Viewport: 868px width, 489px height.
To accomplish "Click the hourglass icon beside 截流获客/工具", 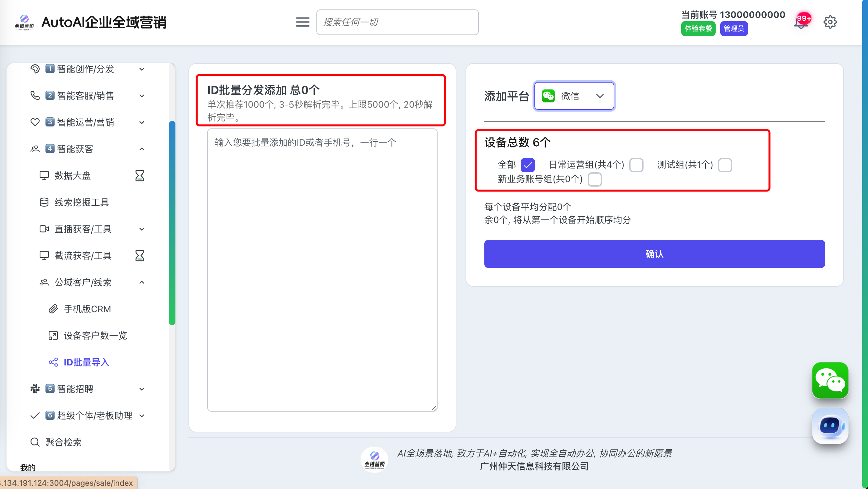I will [x=139, y=256].
